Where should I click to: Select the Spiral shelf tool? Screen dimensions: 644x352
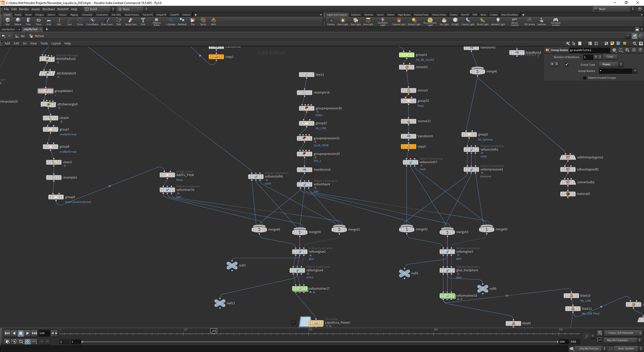(203, 21)
